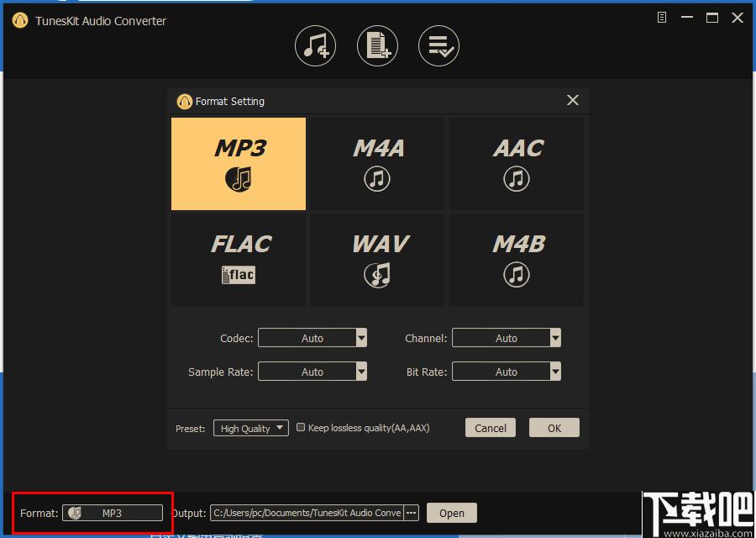The width and height of the screenshot is (756, 538).
Task: Minimize the TunesKit window
Action: (687, 18)
